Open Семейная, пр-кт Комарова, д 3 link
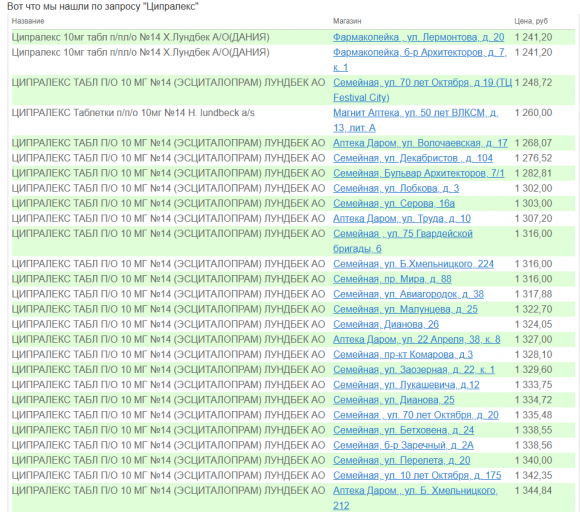The image size is (580, 512). point(403,355)
